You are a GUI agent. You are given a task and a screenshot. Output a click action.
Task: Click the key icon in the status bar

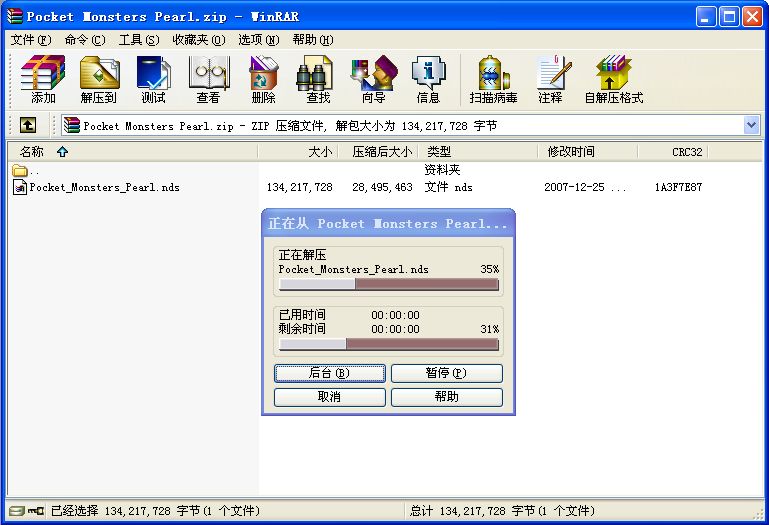[x=35, y=511]
